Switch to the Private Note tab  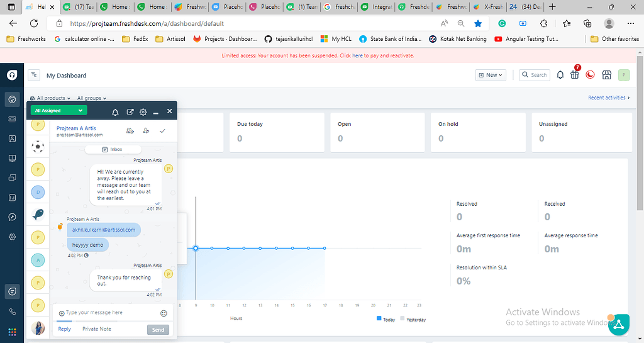96,329
